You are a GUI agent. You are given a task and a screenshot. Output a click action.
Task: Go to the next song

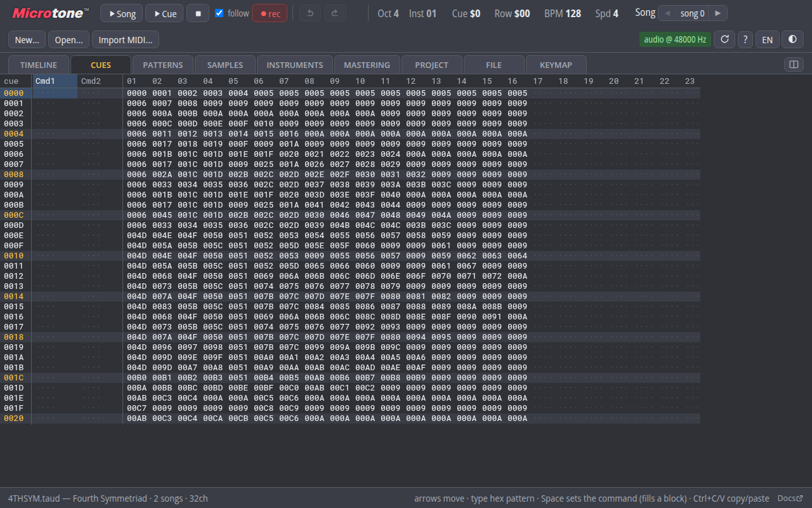[717, 13]
